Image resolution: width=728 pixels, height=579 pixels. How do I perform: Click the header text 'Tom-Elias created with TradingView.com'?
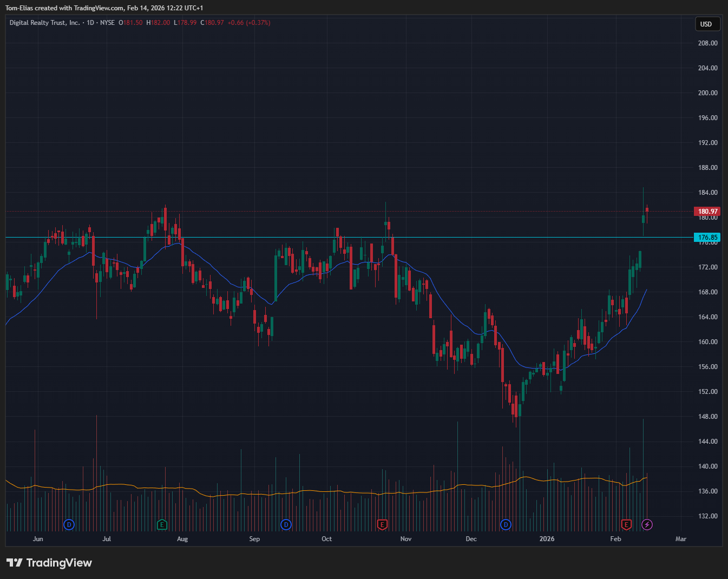65,8
